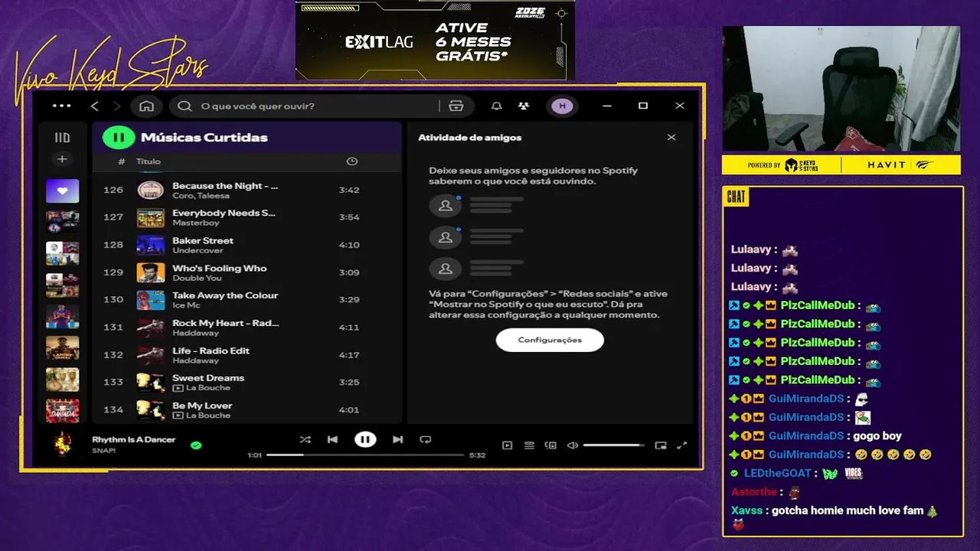Screen dimensions: 980x551
Task: Expand Your Library sidebar
Action: [x=62, y=138]
